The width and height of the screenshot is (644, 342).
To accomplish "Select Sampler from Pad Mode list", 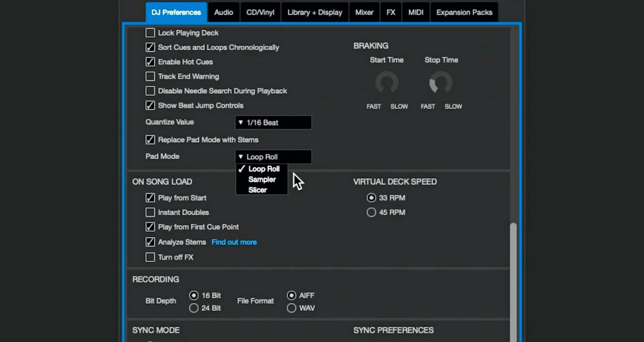I will (x=262, y=180).
